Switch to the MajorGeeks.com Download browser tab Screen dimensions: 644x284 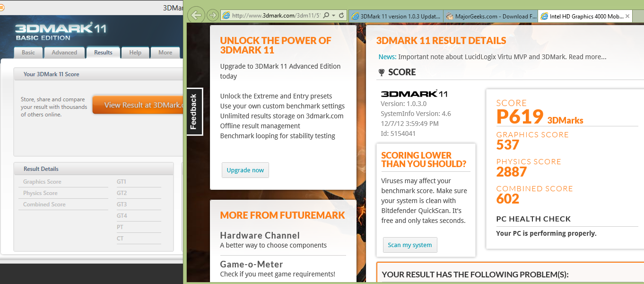[x=491, y=16]
